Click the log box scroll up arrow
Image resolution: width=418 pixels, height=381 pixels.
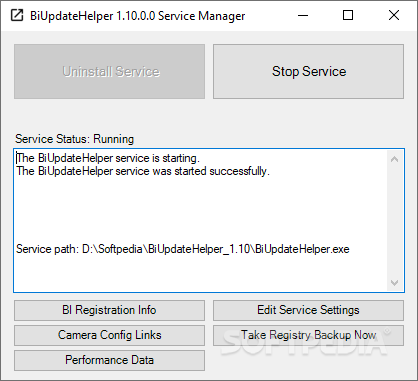click(x=395, y=159)
